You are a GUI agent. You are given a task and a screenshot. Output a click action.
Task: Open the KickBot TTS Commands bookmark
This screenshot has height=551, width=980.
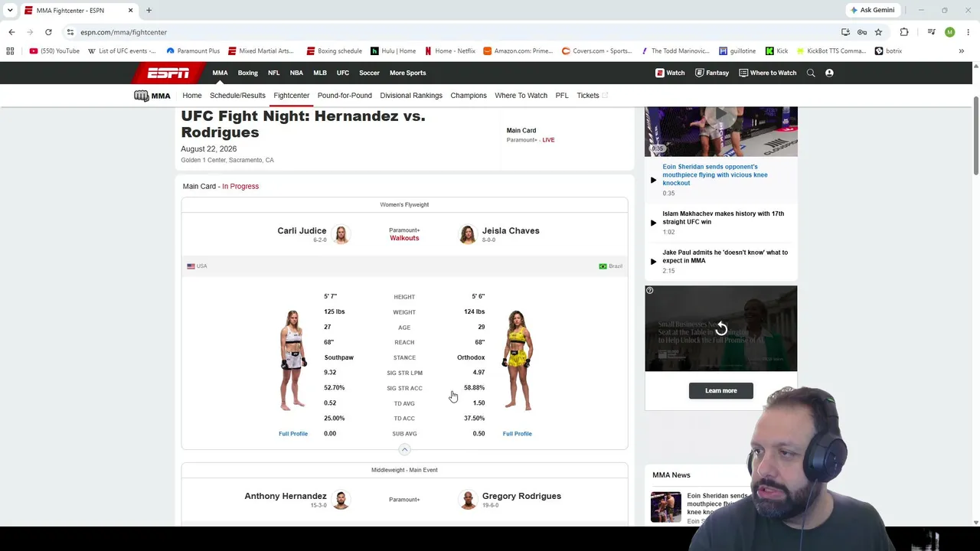coord(831,51)
